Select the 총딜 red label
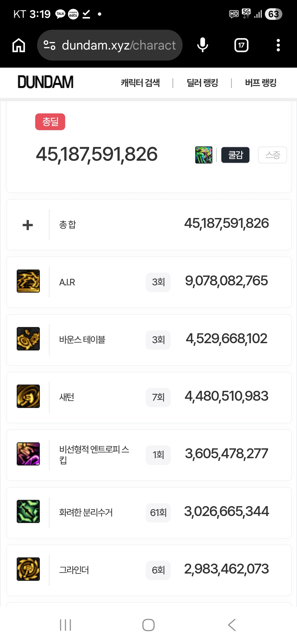 [50, 122]
